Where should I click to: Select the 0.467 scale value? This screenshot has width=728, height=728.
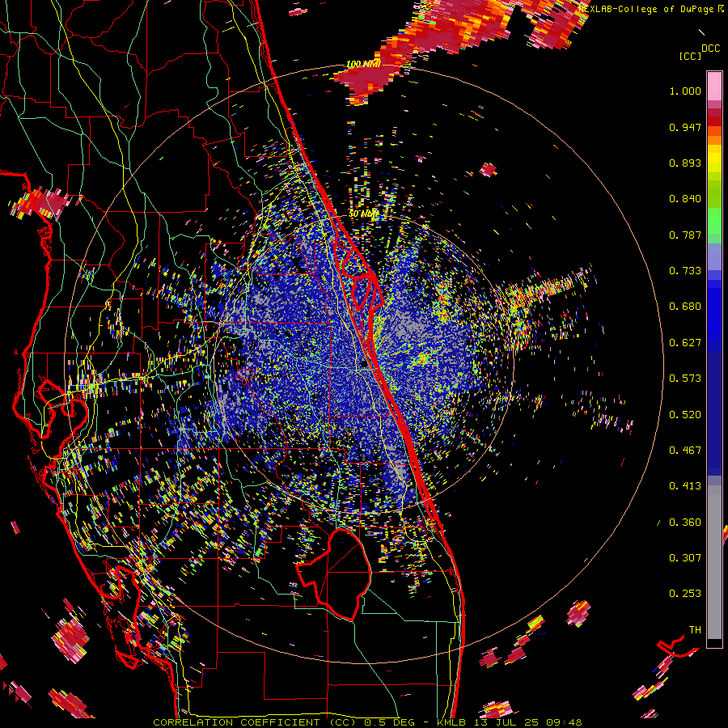pos(685,451)
